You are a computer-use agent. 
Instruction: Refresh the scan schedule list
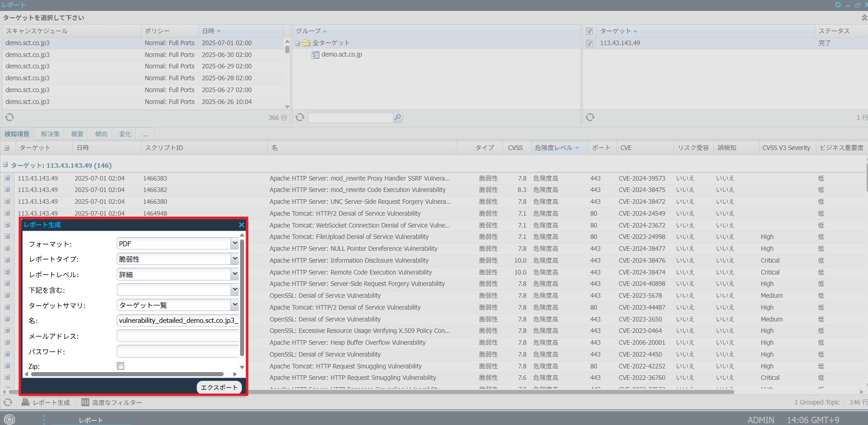coord(10,118)
